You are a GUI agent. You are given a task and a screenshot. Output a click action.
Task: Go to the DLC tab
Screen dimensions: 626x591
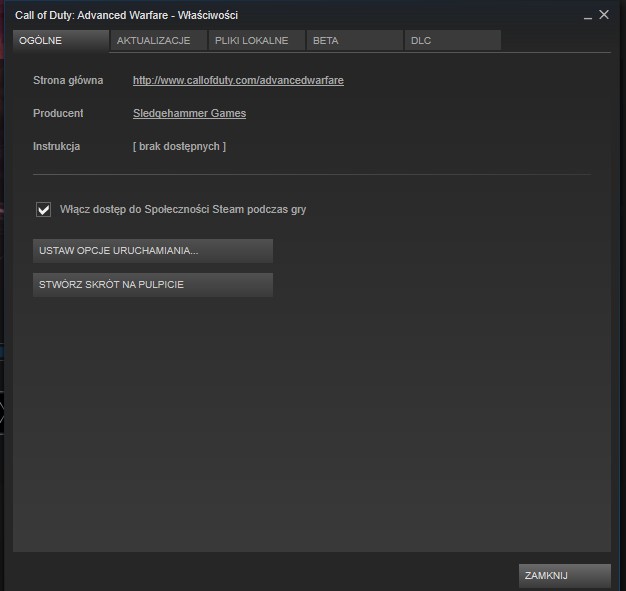click(x=453, y=41)
